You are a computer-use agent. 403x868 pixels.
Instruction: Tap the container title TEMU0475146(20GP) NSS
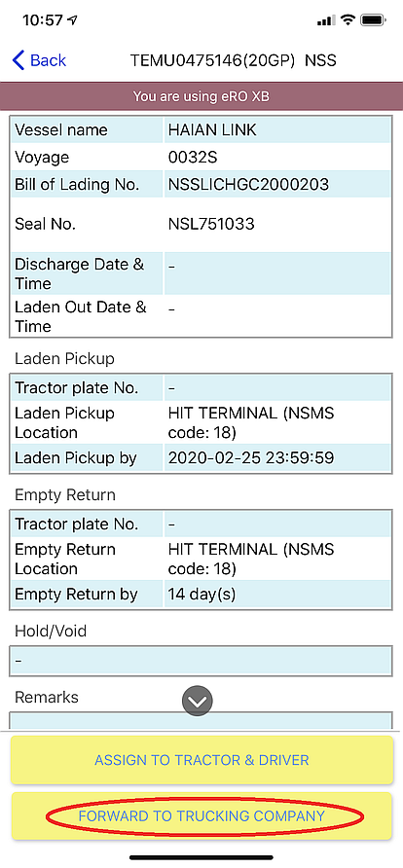coord(233,59)
